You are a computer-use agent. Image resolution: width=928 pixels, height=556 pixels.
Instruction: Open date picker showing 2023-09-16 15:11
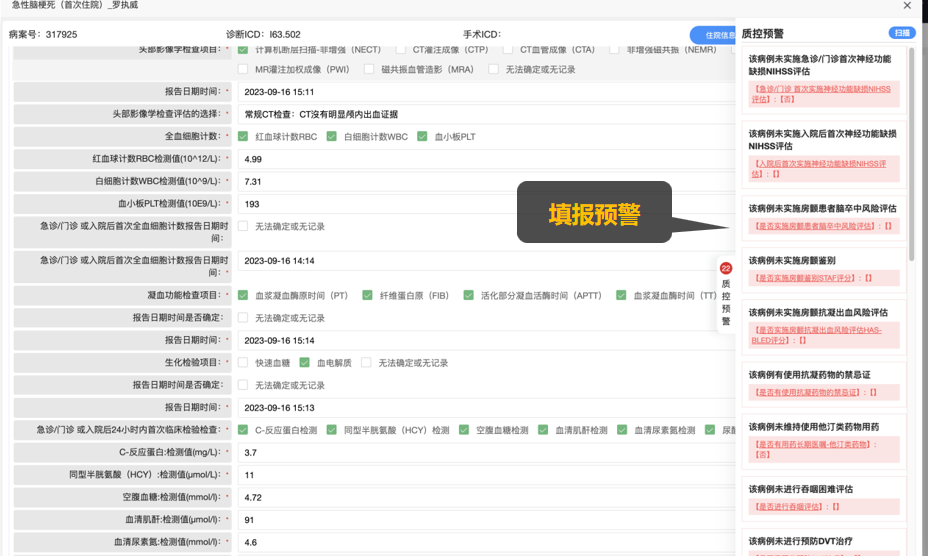coord(480,92)
